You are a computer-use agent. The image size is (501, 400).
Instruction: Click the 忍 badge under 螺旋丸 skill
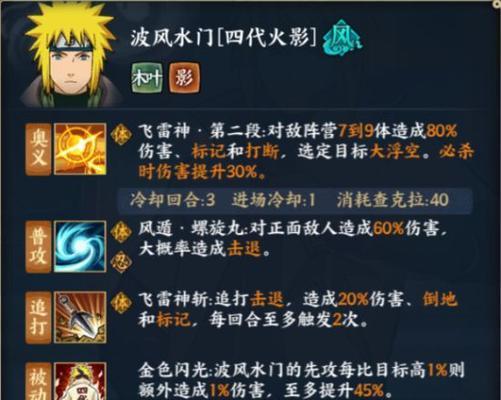click(x=121, y=261)
